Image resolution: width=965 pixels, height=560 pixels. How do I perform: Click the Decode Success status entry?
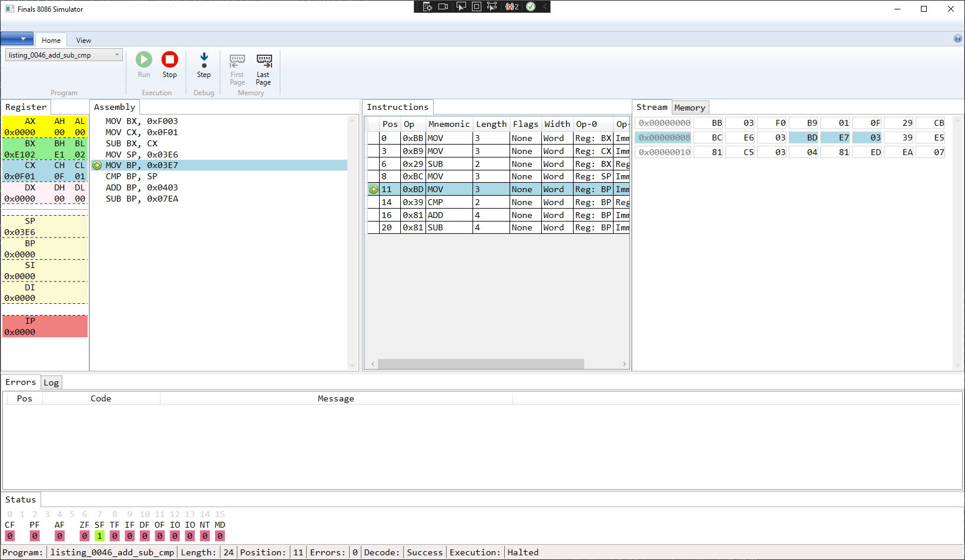coord(425,552)
